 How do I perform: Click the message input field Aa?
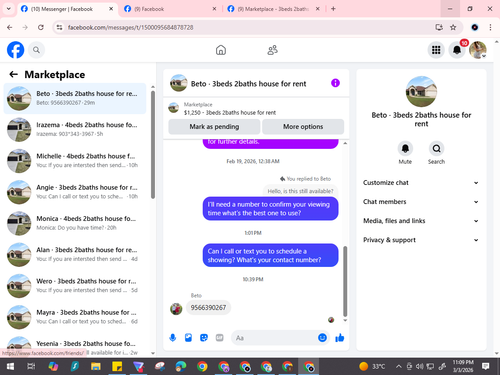tap(274, 338)
